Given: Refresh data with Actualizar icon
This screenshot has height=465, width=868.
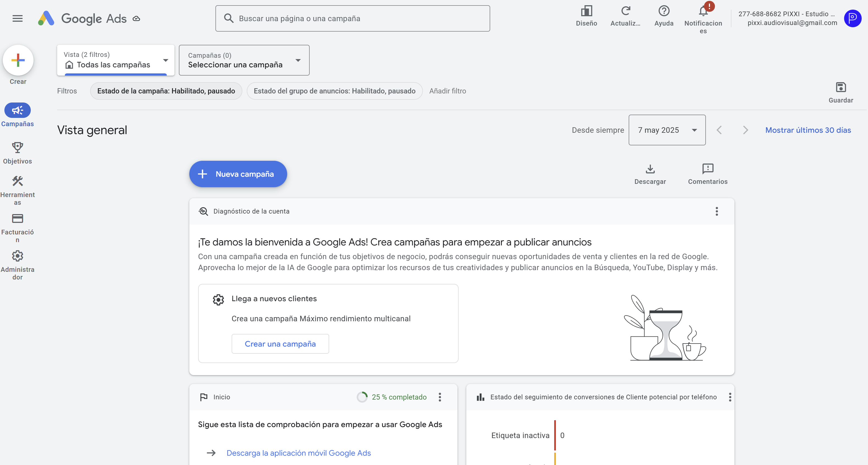Looking at the screenshot, I should click(x=625, y=16).
